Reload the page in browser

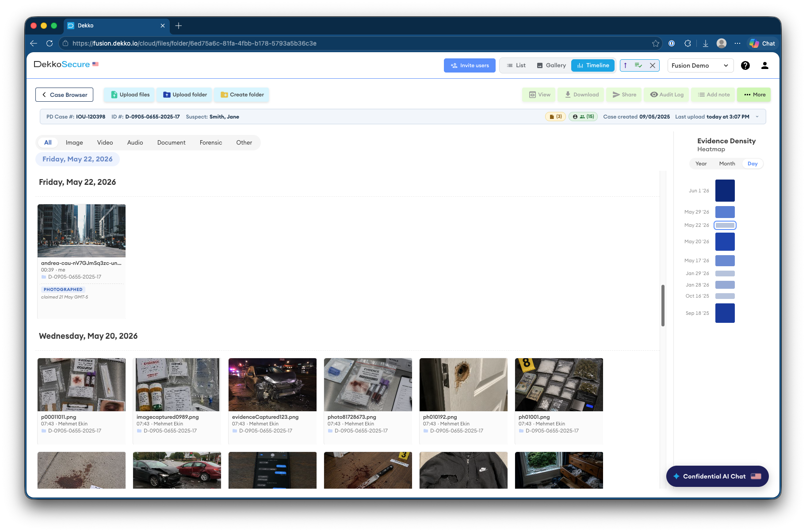pos(50,43)
